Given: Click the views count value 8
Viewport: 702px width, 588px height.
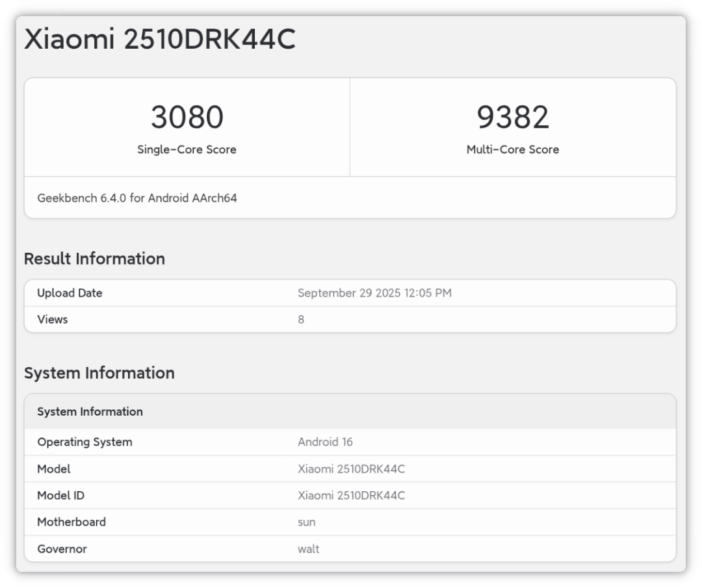Looking at the screenshot, I should click(301, 320).
